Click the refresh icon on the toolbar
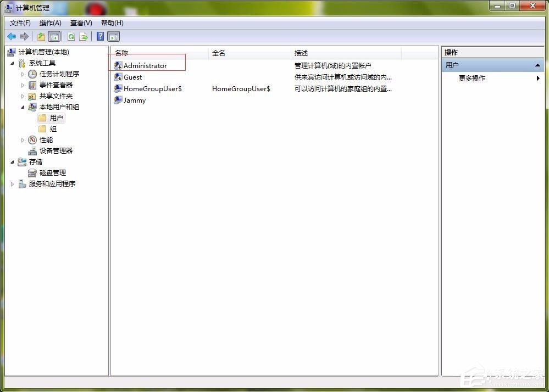The height and width of the screenshot is (392, 549). pyautogui.click(x=71, y=36)
